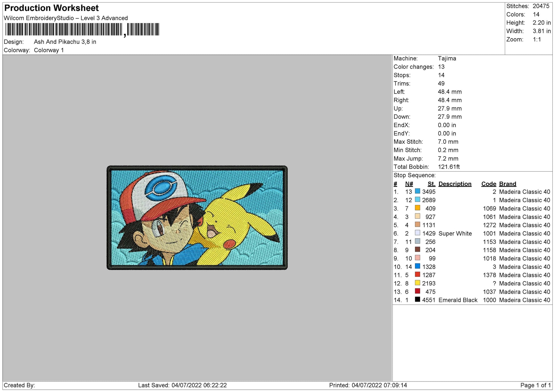Screen dimensions: 555x392
Task: Click the Max Stitch value 7.0 mm
Action: [448, 142]
